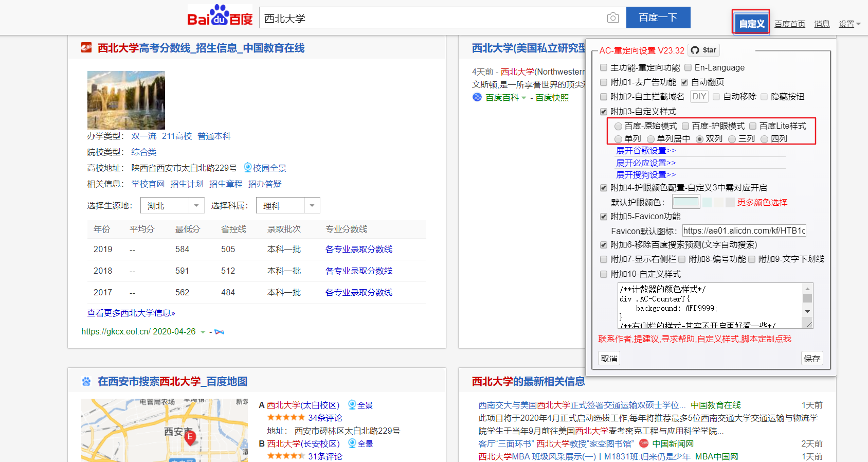Click the 默认护眼颜色 color picker
This screenshot has width=868, height=462.
(686, 202)
